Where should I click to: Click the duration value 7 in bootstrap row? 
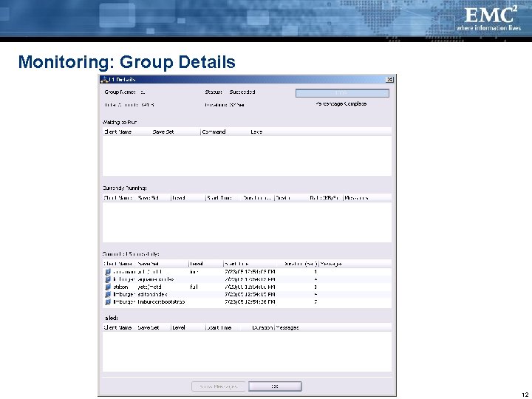(x=316, y=302)
